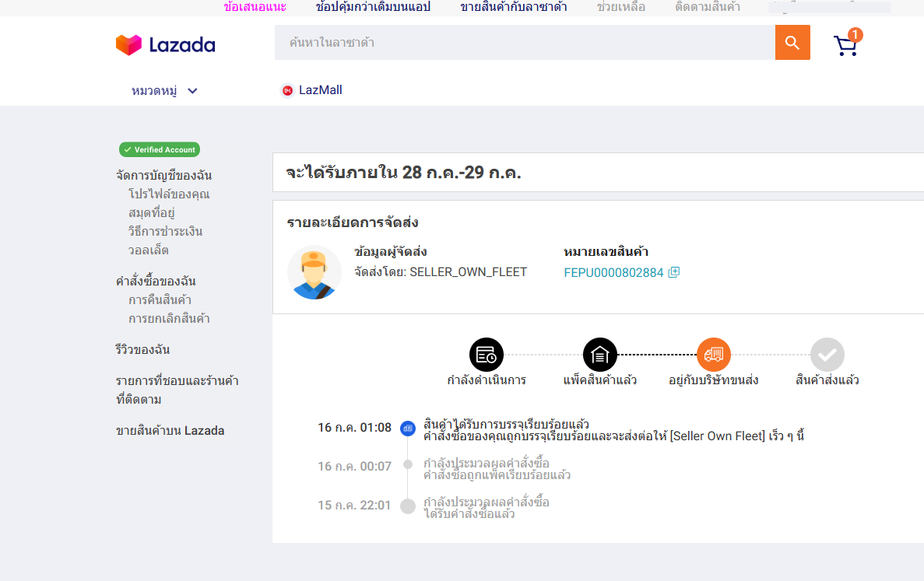Screen dimensions: 924x581
Task: Click the Verified Account badge
Action: [x=160, y=149]
